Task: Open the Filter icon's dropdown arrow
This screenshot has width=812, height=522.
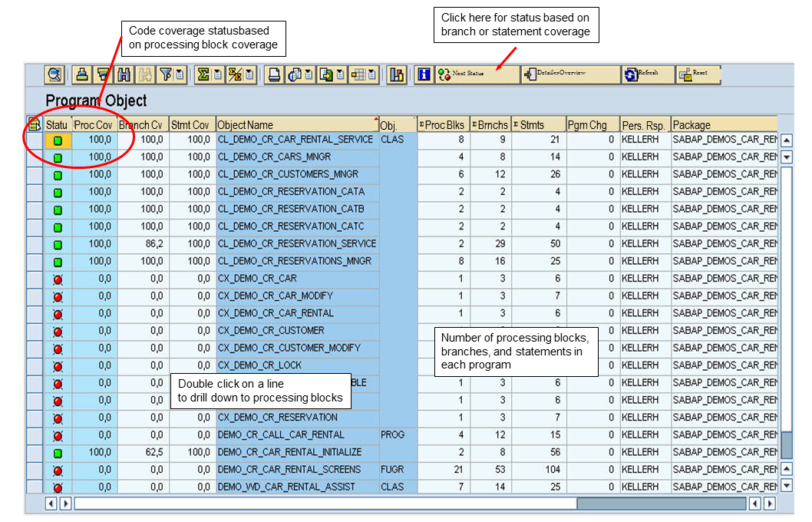Action: pos(179,74)
